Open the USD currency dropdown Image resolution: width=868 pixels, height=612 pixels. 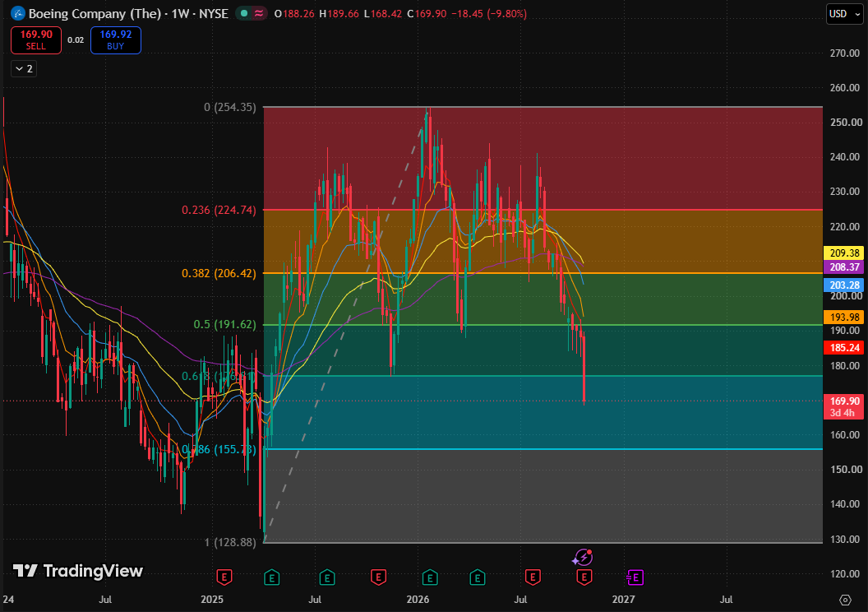844,14
